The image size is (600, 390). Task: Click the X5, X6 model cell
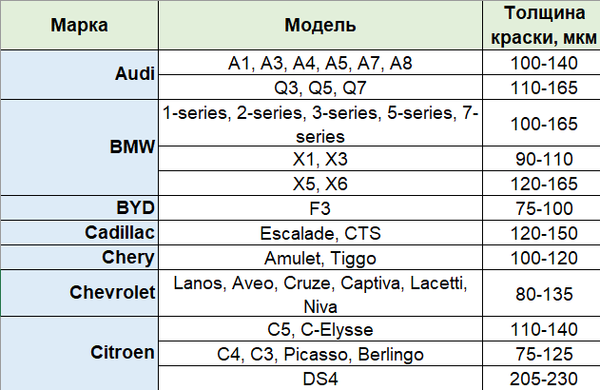pyautogui.click(x=320, y=183)
